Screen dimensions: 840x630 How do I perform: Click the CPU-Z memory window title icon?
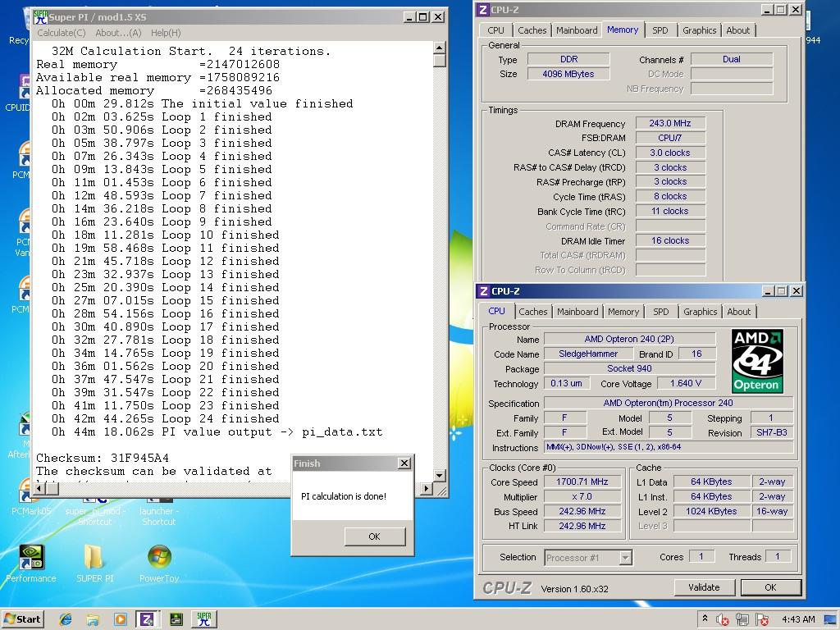pos(482,10)
